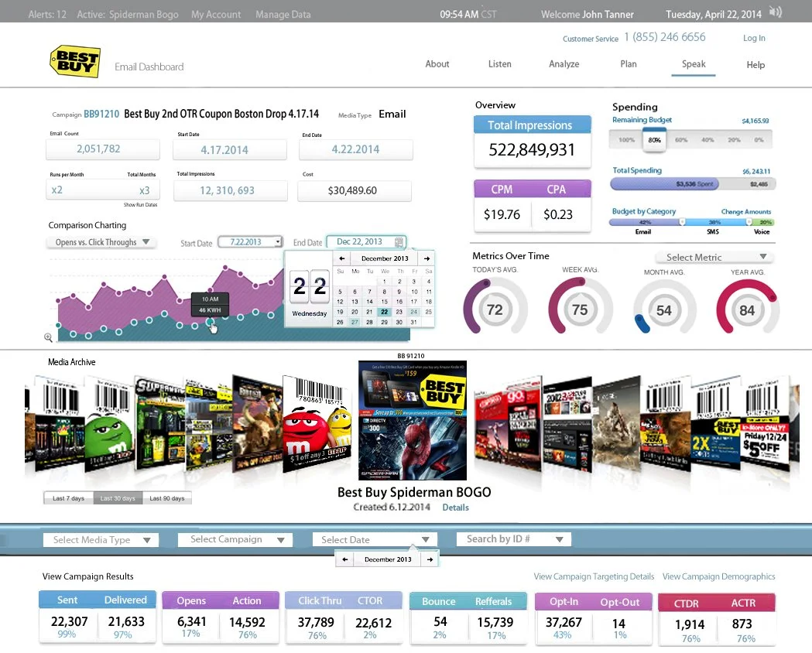Click campaign ID BB91210 link

(101, 114)
